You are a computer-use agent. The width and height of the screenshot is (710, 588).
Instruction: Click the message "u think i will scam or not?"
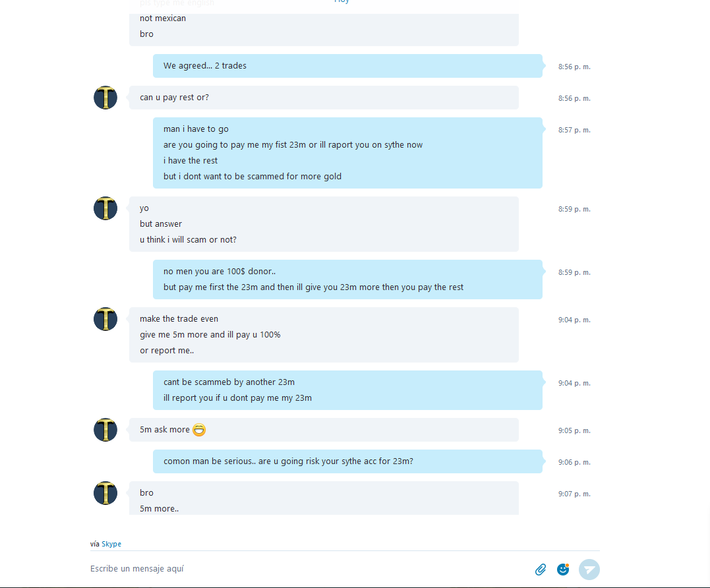point(188,240)
